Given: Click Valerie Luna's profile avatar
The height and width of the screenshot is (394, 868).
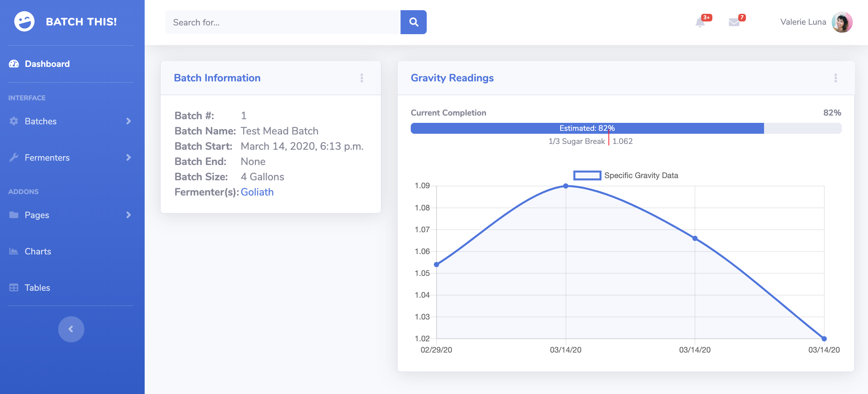Looking at the screenshot, I should pos(842,22).
